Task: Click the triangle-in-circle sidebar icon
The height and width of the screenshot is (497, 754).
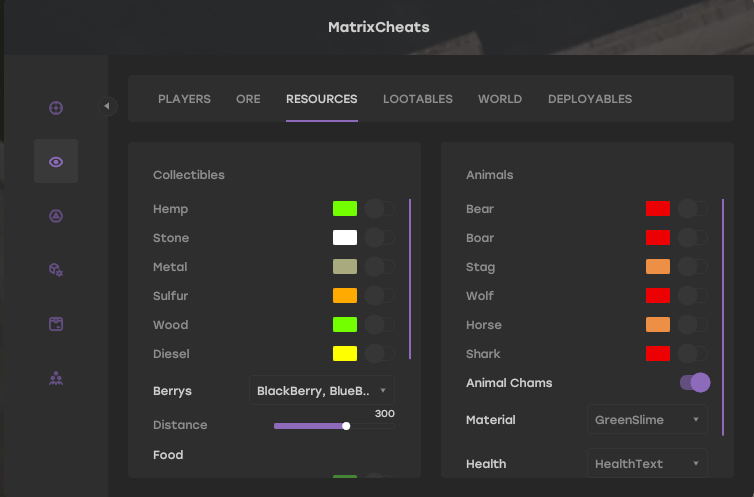Action: [56, 216]
